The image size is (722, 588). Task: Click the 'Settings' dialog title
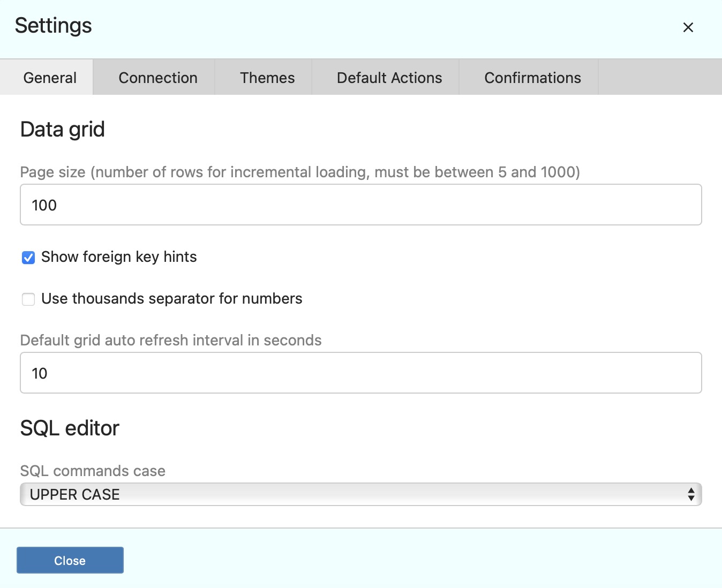tap(54, 26)
